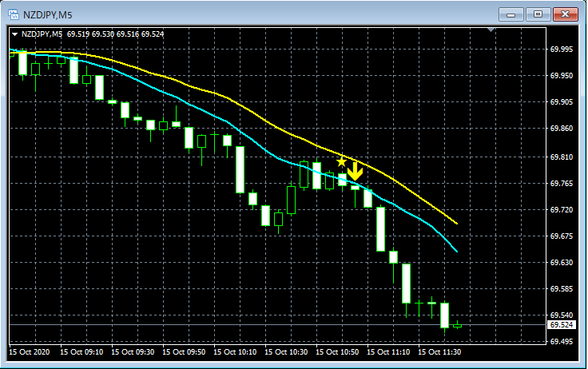Click the current price label 69.524
The width and height of the screenshot is (588, 369).
click(x=562, y=325)
